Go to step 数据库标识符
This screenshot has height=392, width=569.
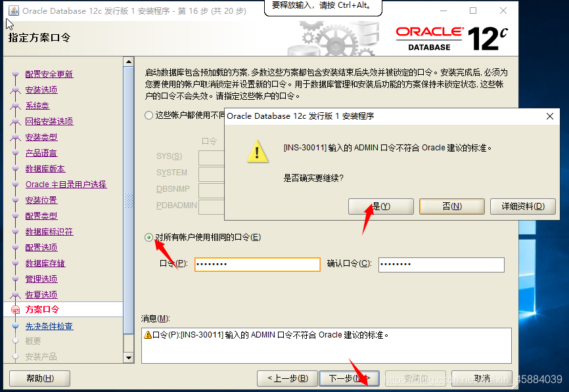49,232
